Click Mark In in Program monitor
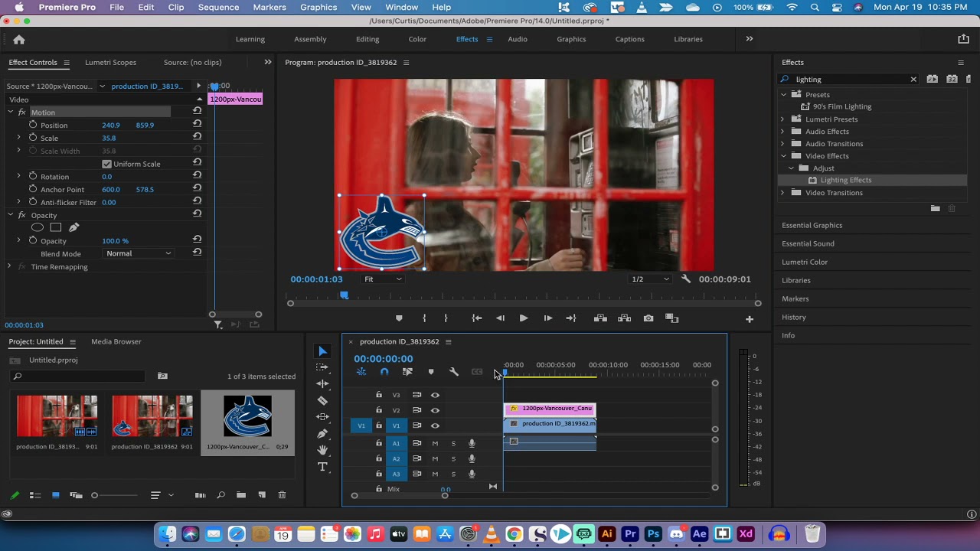This screenshot has width=980, height=551. tap(424, 318)
